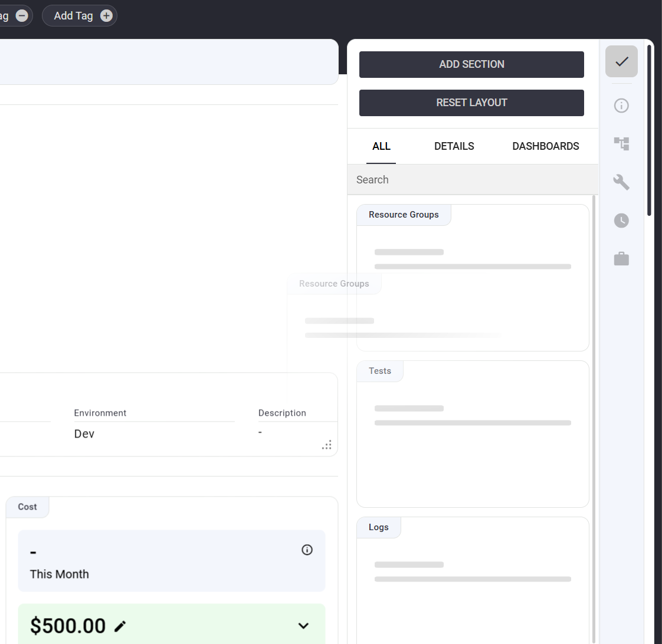Click the plus icon on Add Tag
This screenshot has width=662, height=644.
tap(106, 16)
